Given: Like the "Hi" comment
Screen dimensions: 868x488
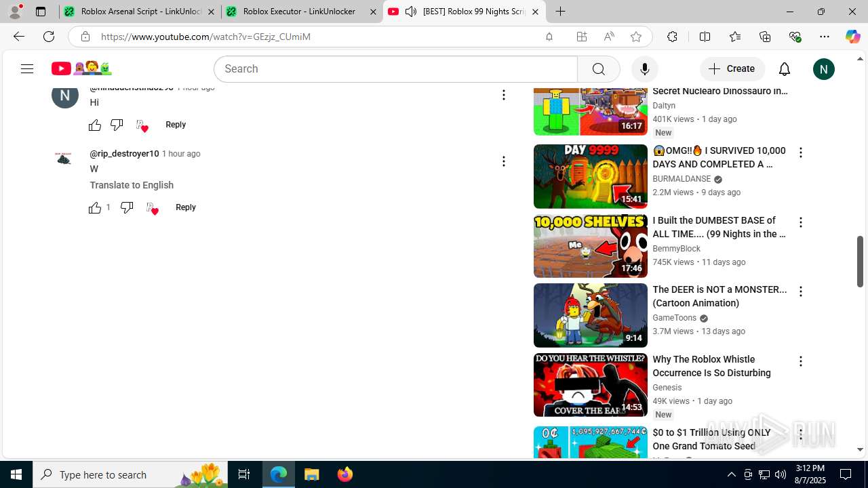Looking at the screenshot, I should [x=95, y=125].
